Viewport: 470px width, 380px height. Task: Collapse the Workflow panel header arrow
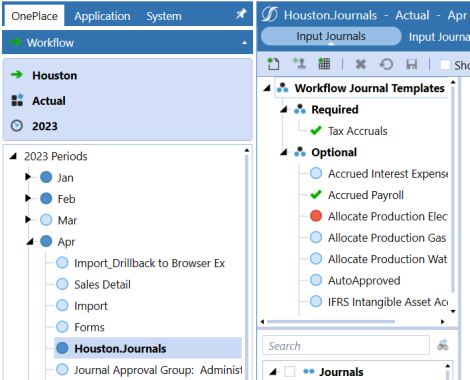(x=244, y=43)
